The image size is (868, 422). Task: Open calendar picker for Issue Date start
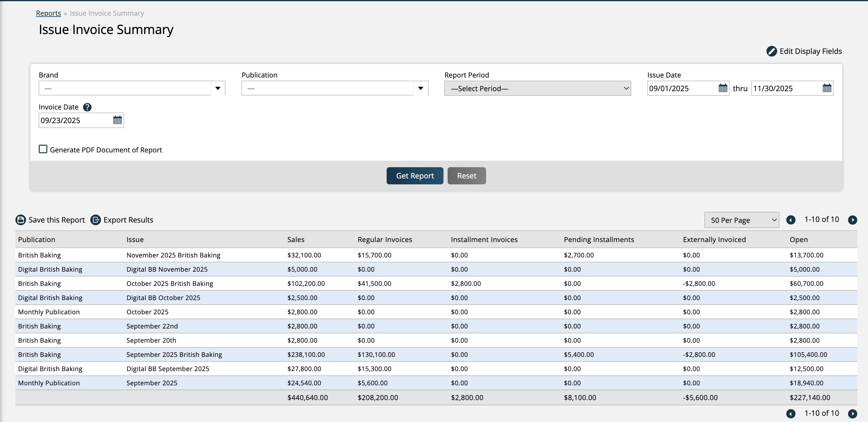click(x=723, y=88)
